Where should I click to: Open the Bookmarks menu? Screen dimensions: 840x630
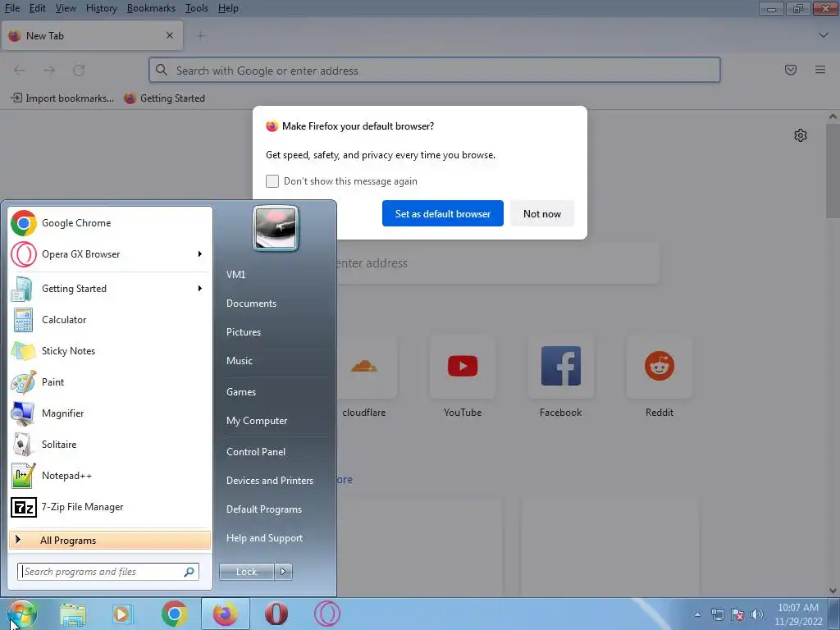click(151, 8)
